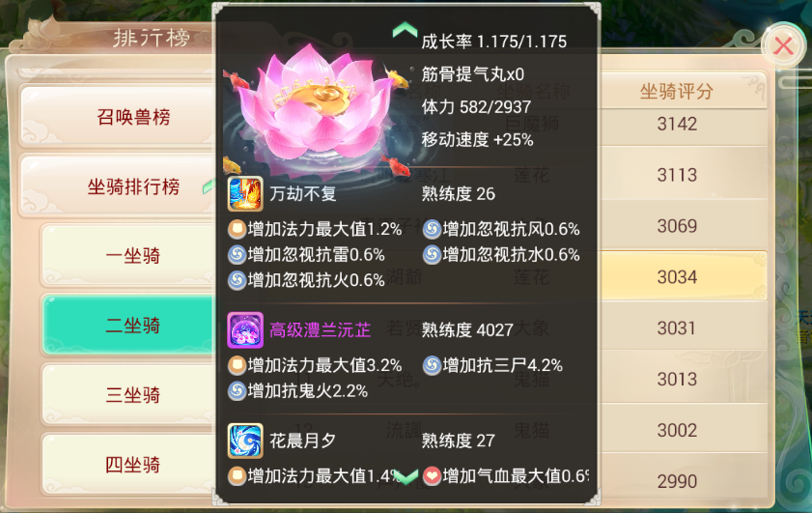Show earlier content with the green up chevron
This screenshot has width=812, height=513.
[x=405, y=30]
